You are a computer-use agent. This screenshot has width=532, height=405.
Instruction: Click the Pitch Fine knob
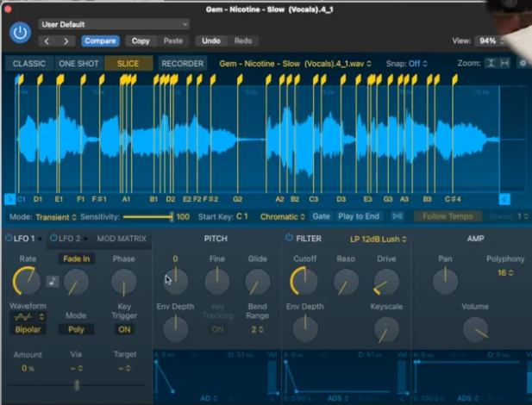tap(216, 282)
